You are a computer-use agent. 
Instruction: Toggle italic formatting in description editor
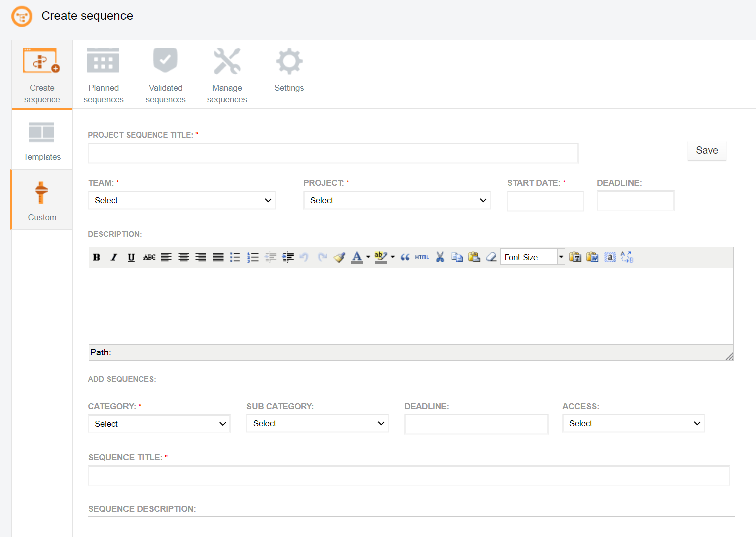[x=114, y=257]
